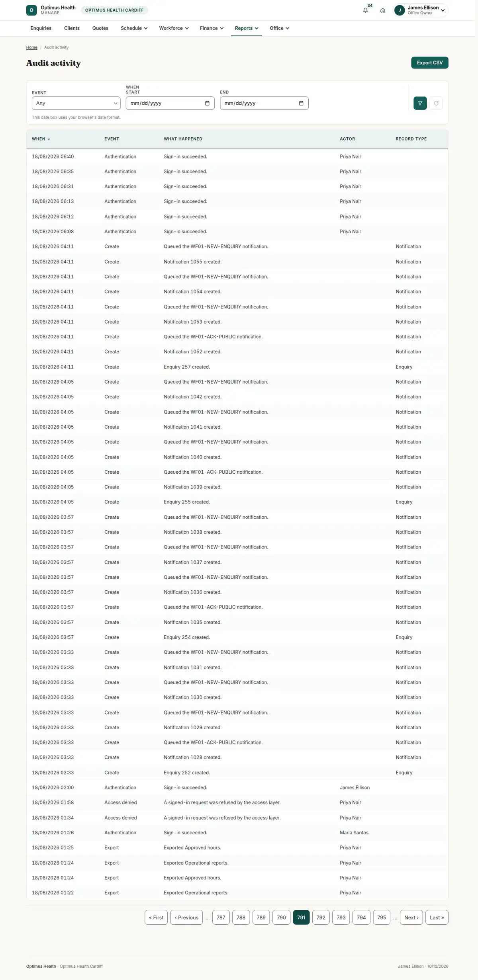This screenshot has height=980, width=478.
Task: Open the notifications bell
Action: (x=365, y=10)
